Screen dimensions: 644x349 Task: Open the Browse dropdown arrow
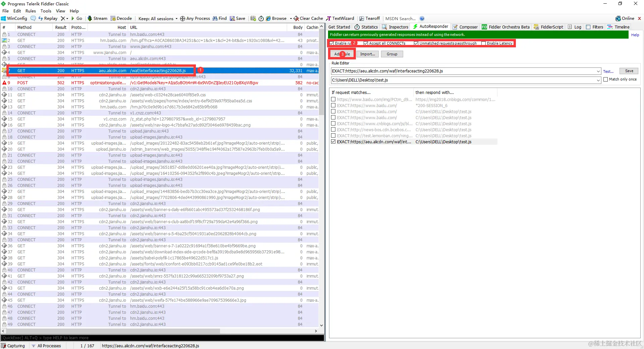pyautogui.click(x=291, y=18)
